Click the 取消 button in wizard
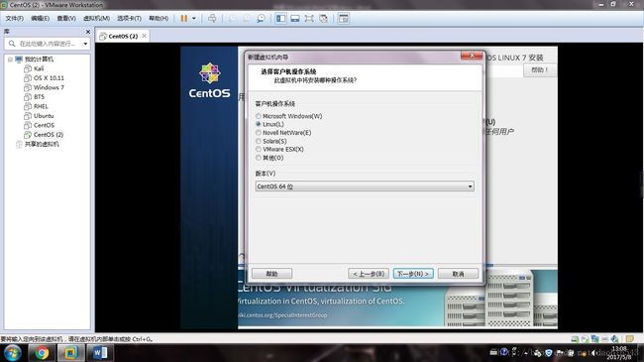644x362 pixels. [458, 274]
